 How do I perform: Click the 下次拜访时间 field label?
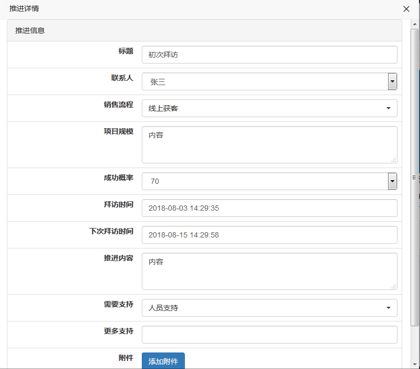point(111,231)
